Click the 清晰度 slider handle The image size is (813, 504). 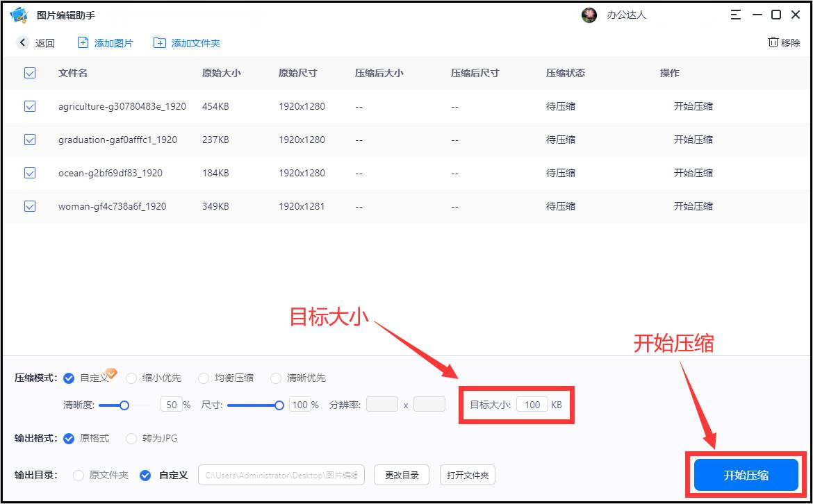click(x=124, y=405)
